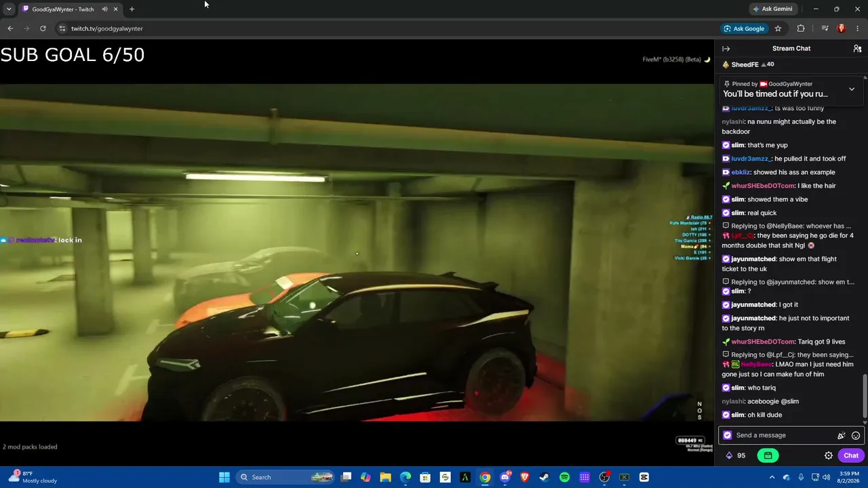
Task: Click the Send a message field
Action: 784,435
